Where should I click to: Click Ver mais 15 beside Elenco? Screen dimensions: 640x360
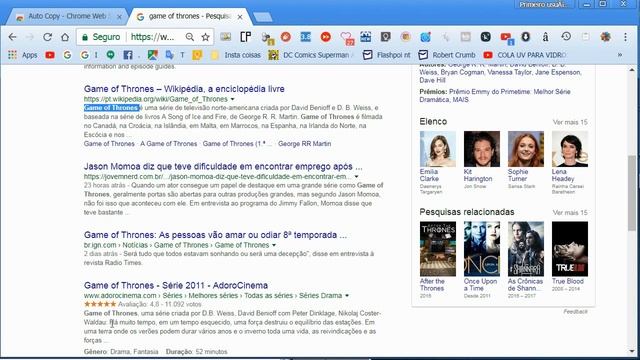pyautogui.click(x=570, y=122)
